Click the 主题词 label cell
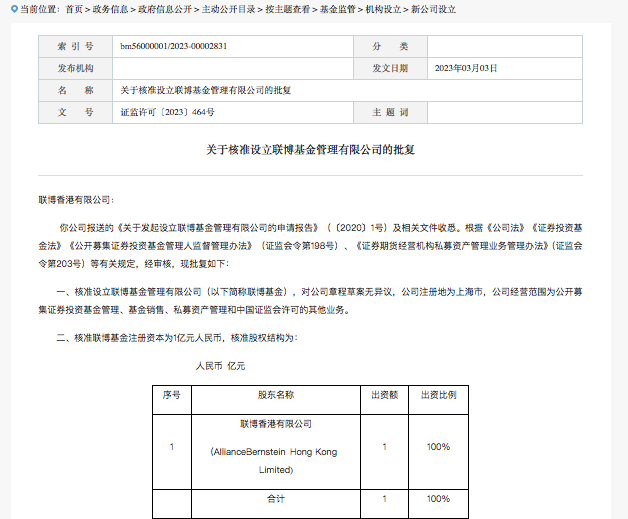Screen dimensions: 628x519 coord(390,112)
